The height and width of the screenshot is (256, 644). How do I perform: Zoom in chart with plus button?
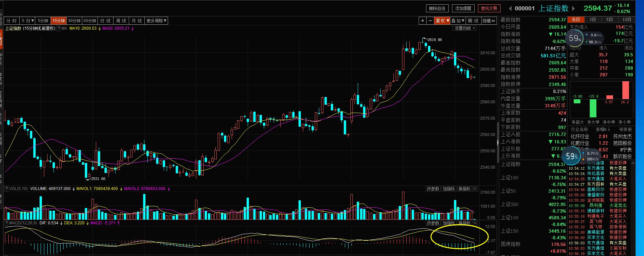pyautogui.click(x=422, y=21)
